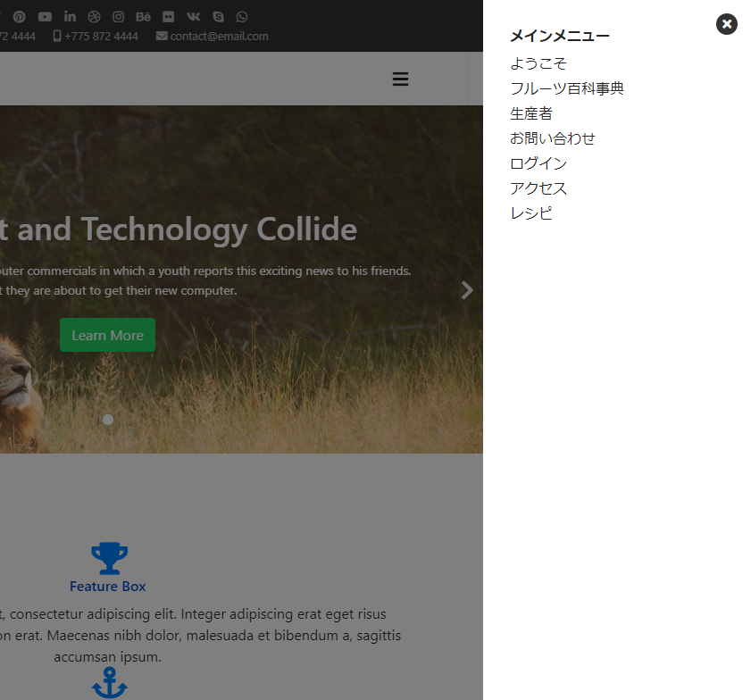Close the main menu panel
Screen dimensions: 751x700
point(726,24)
